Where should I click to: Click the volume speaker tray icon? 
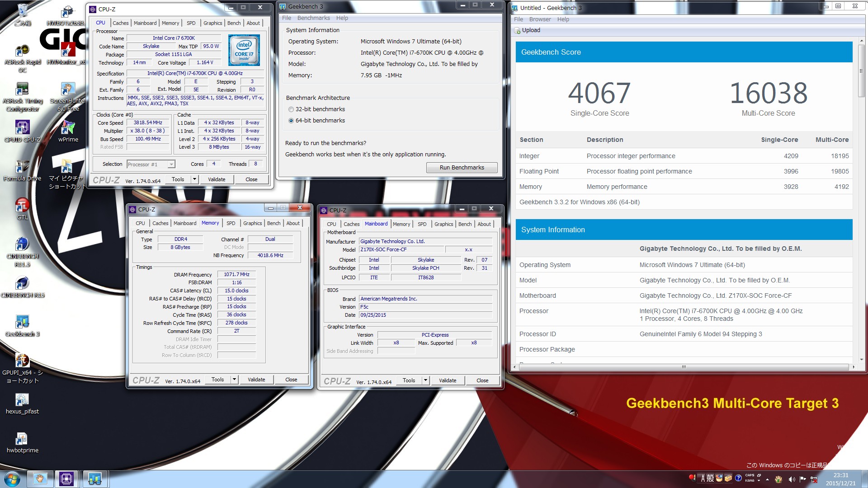792,479
